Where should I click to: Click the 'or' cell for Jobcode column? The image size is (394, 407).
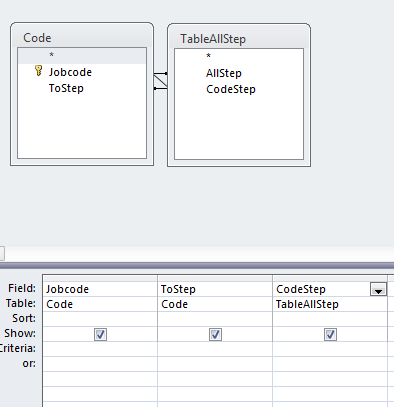click(100, 364)
